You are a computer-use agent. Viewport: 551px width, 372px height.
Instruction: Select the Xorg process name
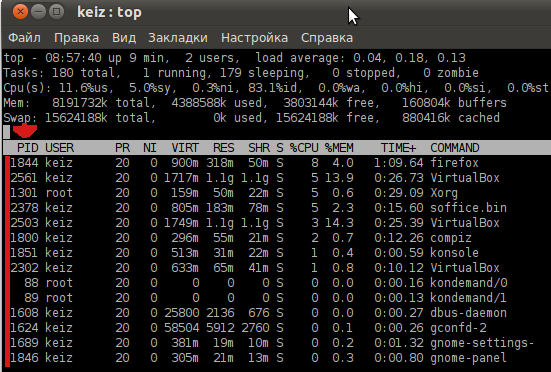(444, 193)
